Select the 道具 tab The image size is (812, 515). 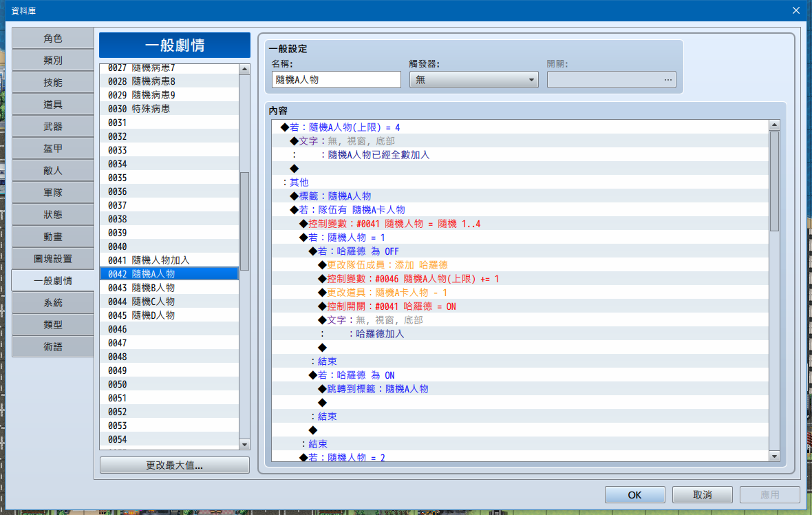(x=53, y=105)
